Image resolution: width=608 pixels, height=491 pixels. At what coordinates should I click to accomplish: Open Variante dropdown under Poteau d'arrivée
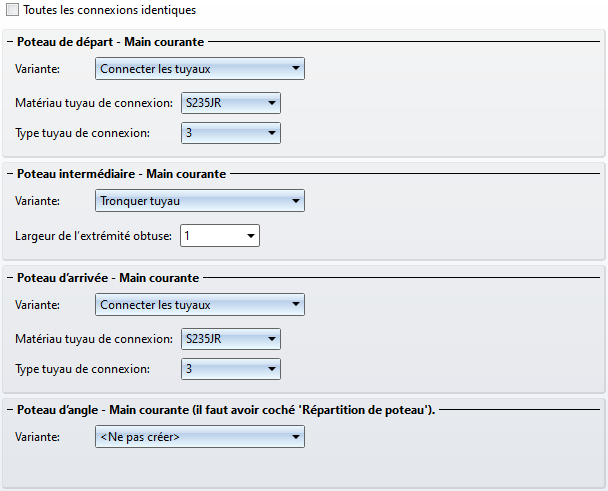click(x=199, y=305)
